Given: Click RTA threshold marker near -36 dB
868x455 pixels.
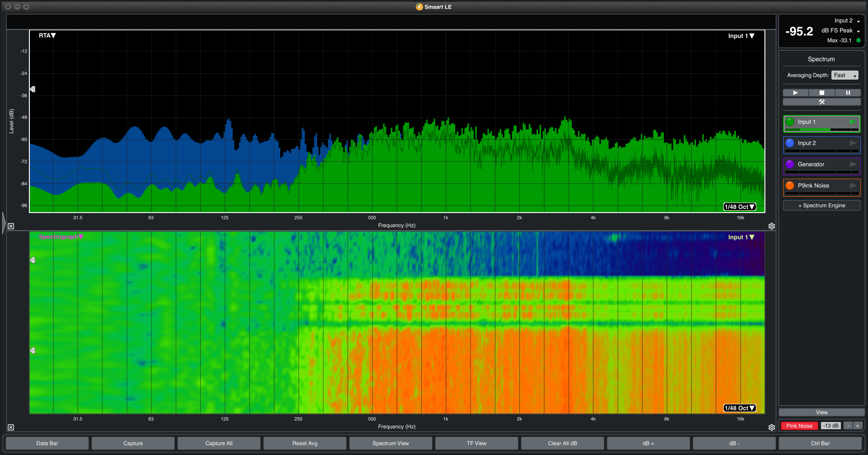Looking at the screenshot, I should [33, 89].
